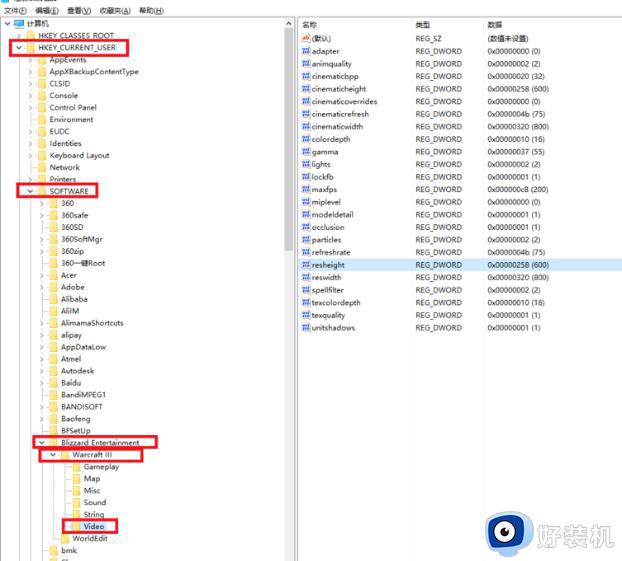This screenshot has width=622, height=561.
Task: Open the 收藏夹(A) menu
Action: pos(116,10)
